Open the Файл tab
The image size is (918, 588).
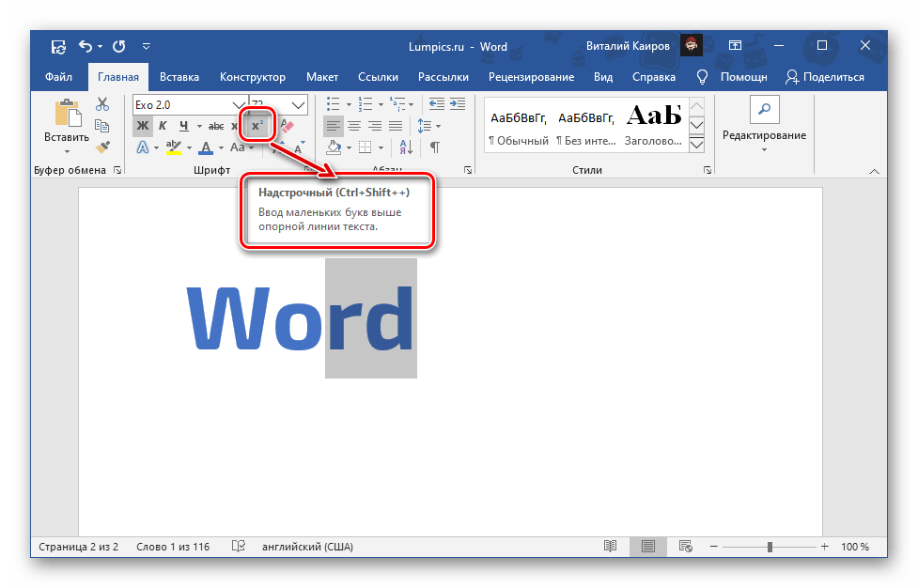tap(58, 77)
